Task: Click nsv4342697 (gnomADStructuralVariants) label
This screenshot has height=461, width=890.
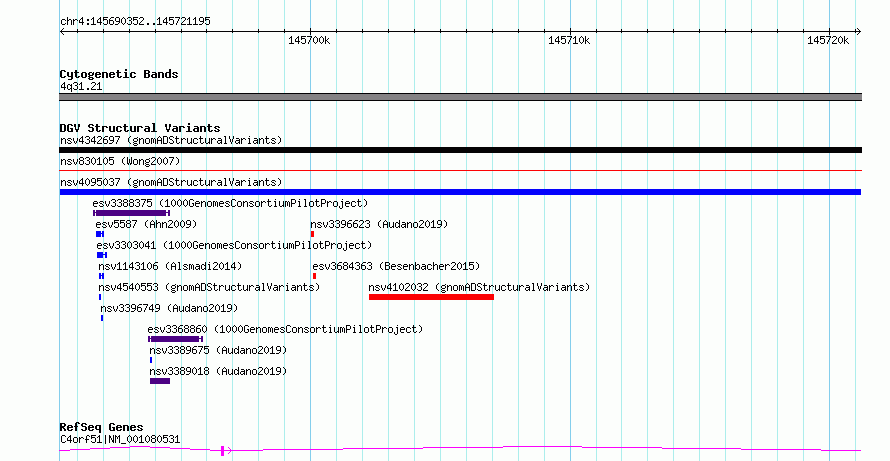Action: point(171,140)
